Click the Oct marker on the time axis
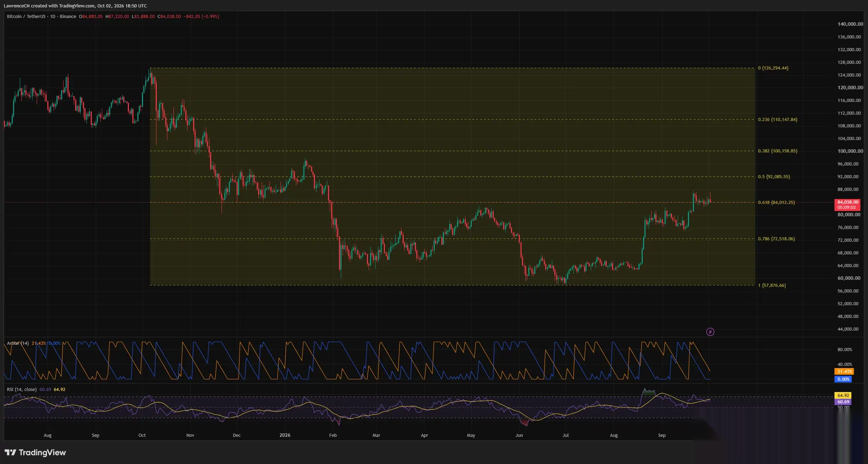868x464 pixels. coord(142,435)
